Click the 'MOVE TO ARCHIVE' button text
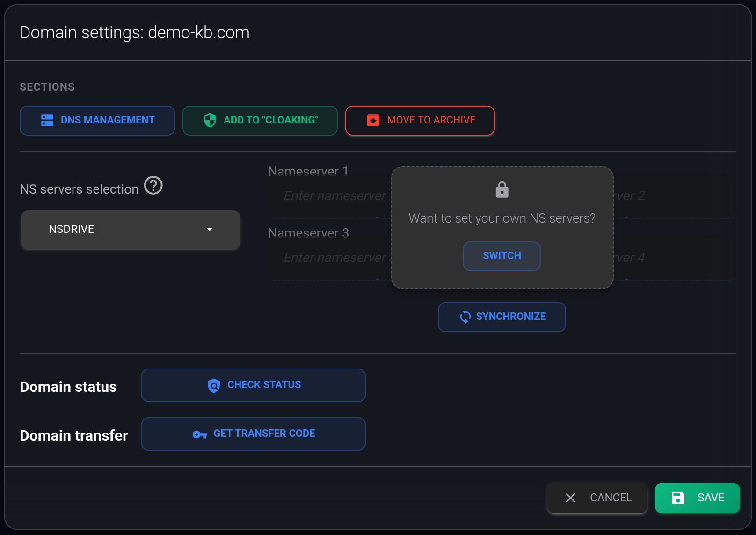 point(431,120)
